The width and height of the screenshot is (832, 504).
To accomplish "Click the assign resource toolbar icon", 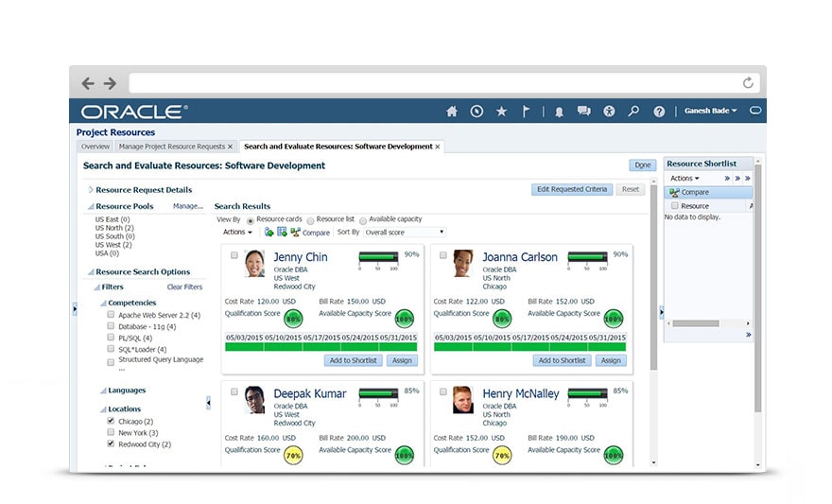I will (x=282, y=232).
